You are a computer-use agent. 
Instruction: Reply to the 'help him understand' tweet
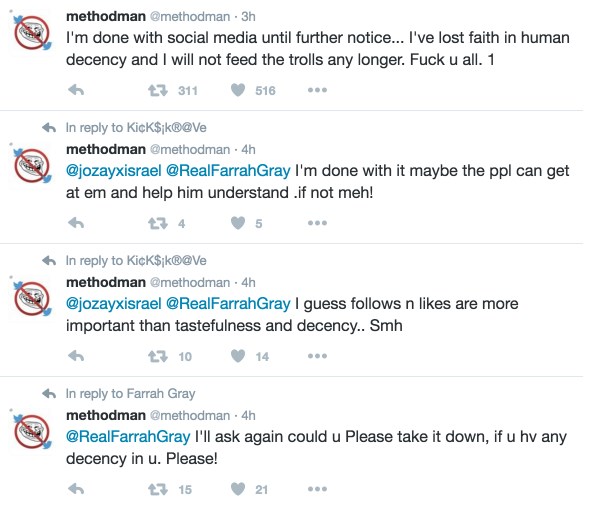[76, 223]
